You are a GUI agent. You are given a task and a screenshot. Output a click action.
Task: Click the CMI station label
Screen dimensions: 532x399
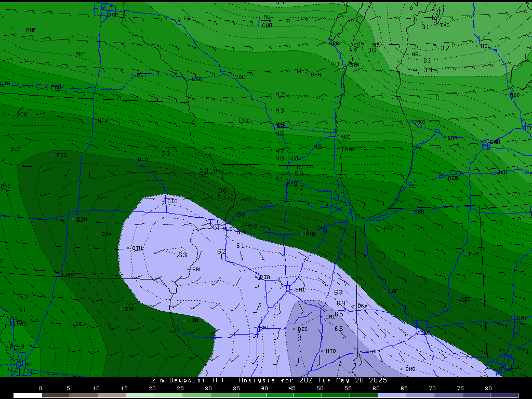tap(330, 317)
